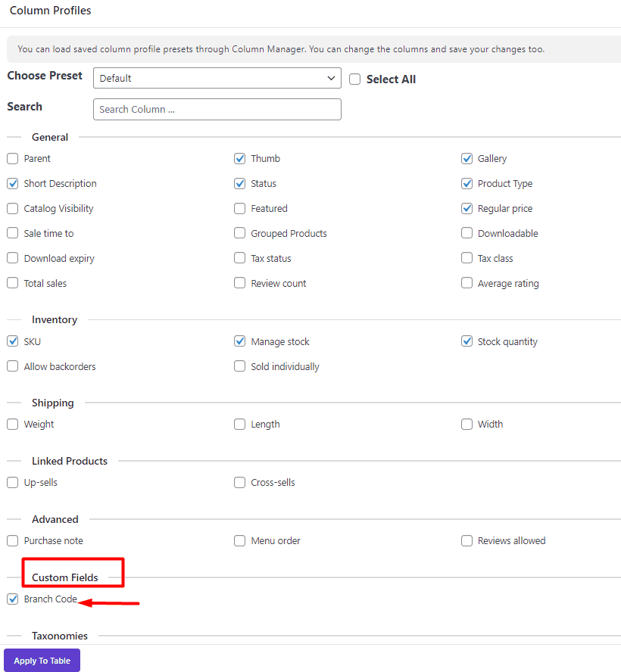Enable the Parent checkbox
Image resolution: width=621 pixels, height=672 pixels.
coord(12,158)
